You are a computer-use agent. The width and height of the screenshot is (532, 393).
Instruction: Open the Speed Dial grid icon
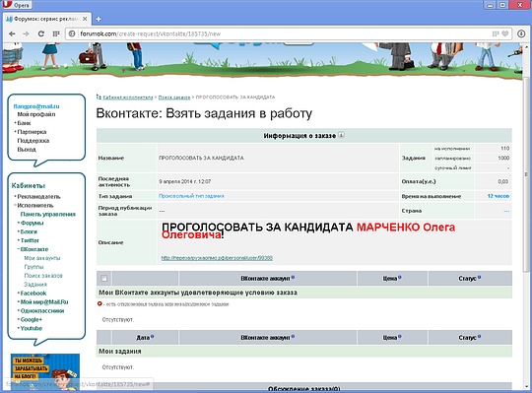coord(56,33)
